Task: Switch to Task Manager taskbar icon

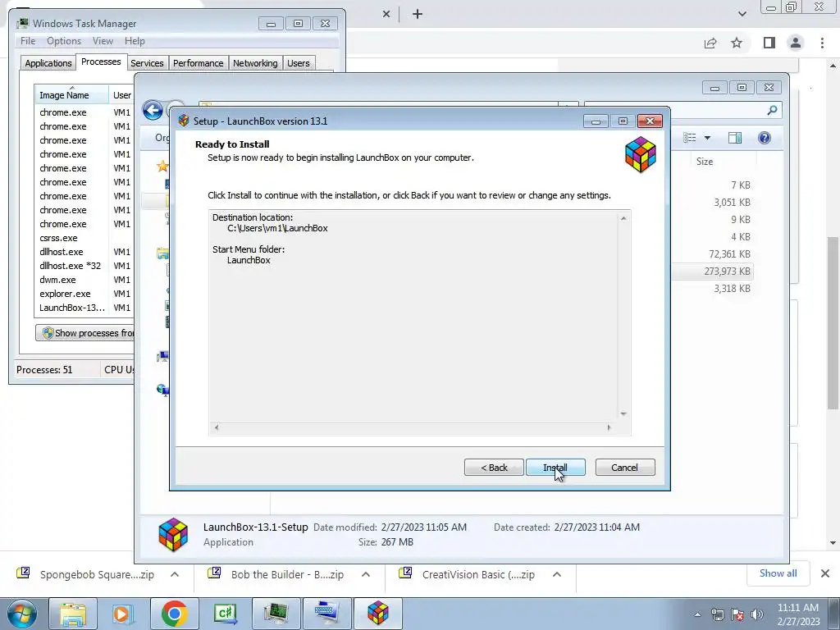Action: (276, 614)
